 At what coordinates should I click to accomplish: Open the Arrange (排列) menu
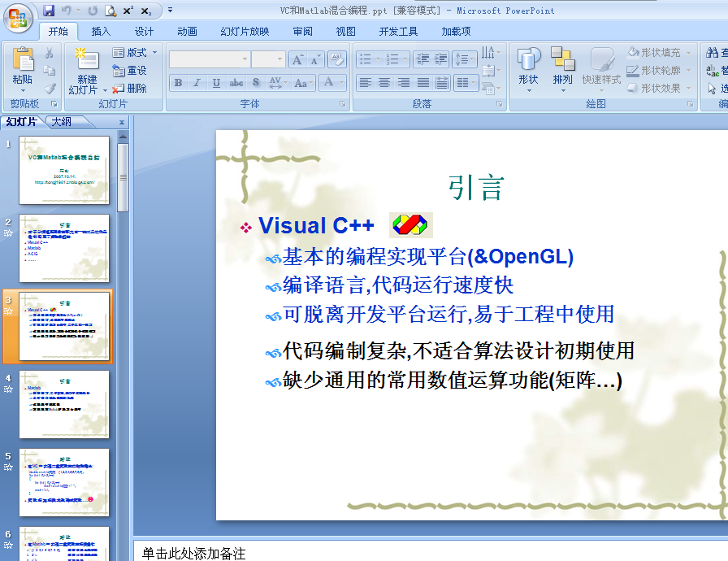pyautogui.click(x=563, y=69)
